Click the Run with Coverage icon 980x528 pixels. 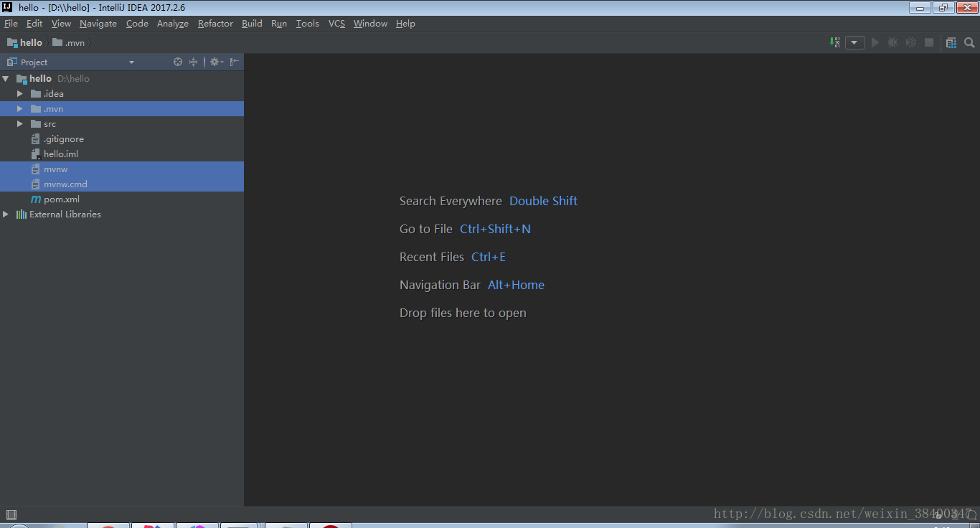click(911, 42)
